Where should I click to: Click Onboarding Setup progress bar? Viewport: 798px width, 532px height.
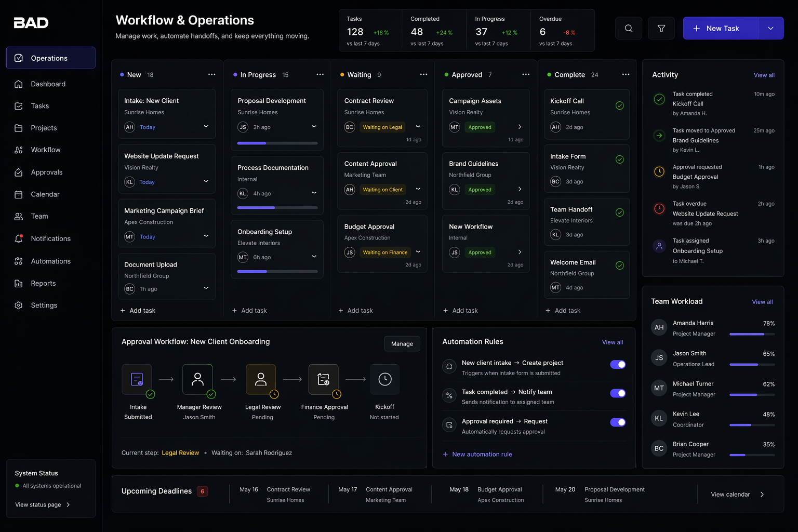click(277, 271)
